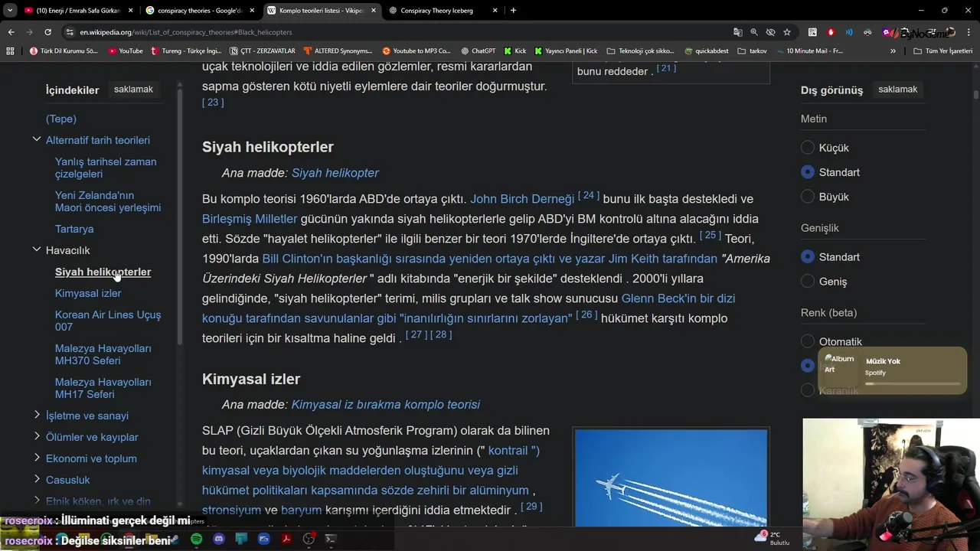Expand the Casusluk section
980x551 pixels.
tap(36, 479)
